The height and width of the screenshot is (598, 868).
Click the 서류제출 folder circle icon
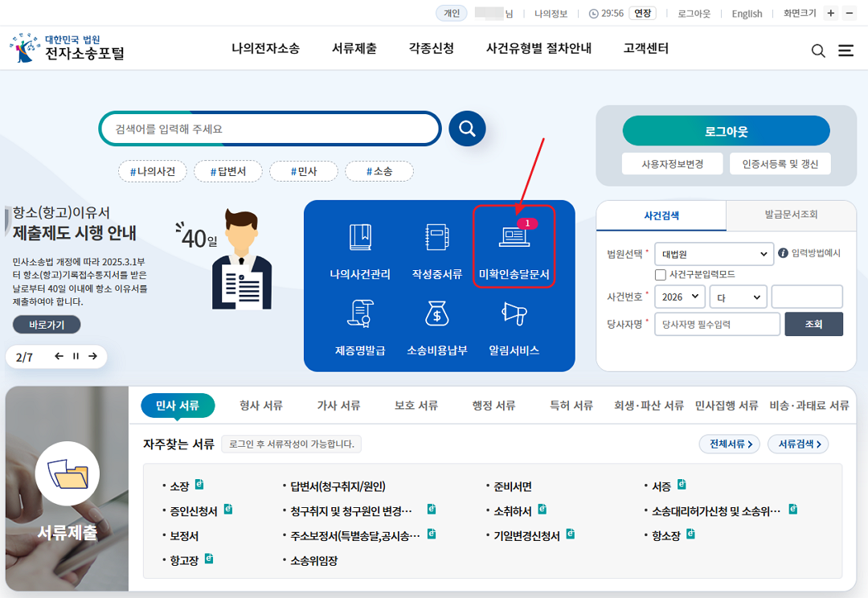click(68, 473)
